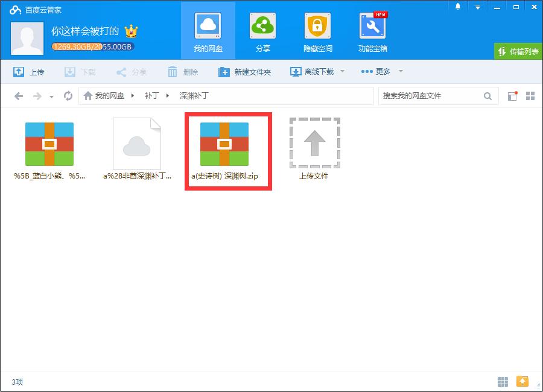
Task: Open the 功能宝箱 tab
Action: [373, 31]
